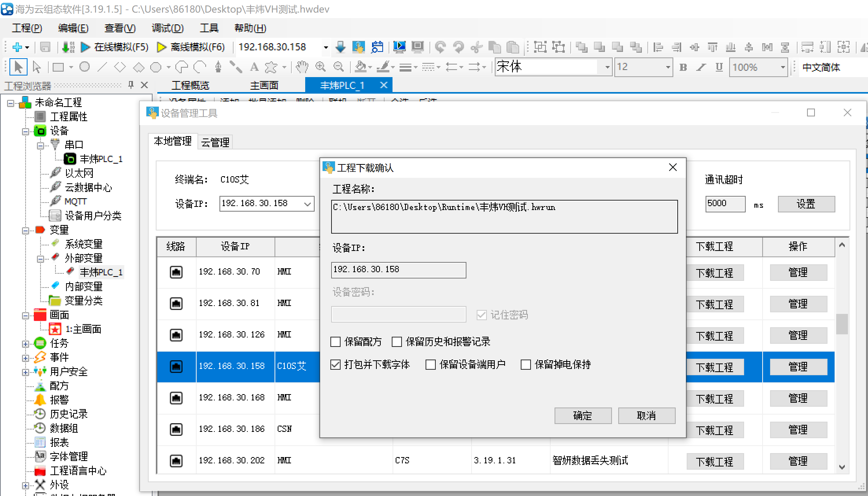868x496 pixels.
Task: Click the redo icon in toolbar
Action: (x=458, y=47)
